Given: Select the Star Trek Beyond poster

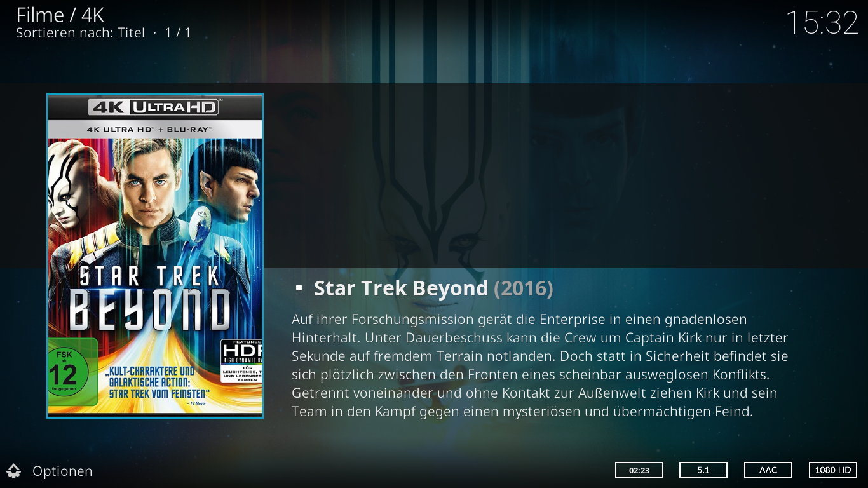Looking at the screenshot, I should tap(155, 255).
